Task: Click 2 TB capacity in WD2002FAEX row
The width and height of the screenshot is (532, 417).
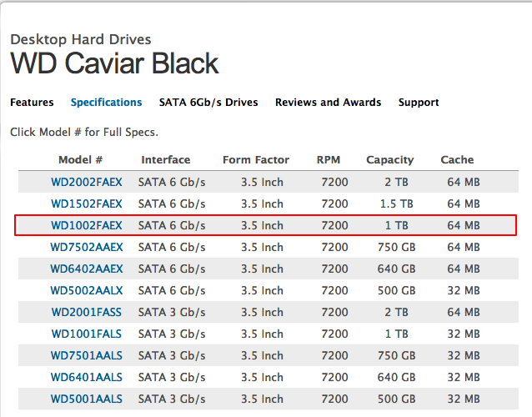Action: (397, 182)
